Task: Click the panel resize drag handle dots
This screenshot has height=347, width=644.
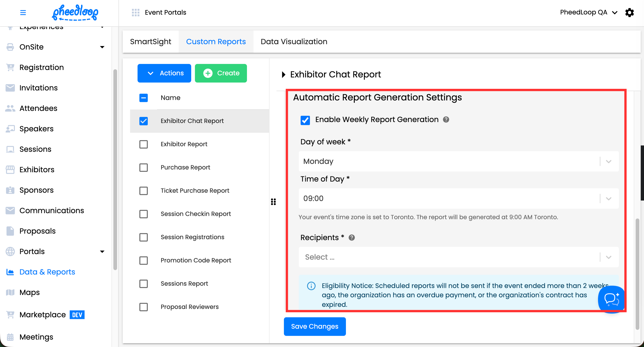Action: 273,202
